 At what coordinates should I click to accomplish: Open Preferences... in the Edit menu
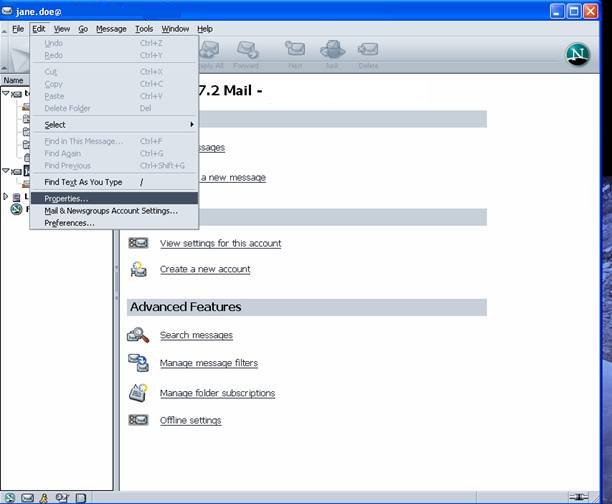coord(69,223)
